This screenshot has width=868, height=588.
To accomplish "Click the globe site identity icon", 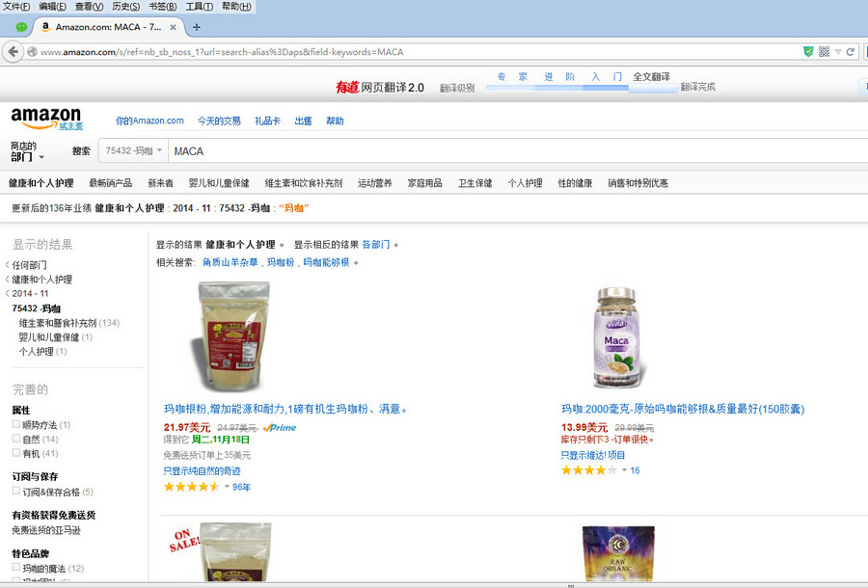I will (x=32, y=51).
